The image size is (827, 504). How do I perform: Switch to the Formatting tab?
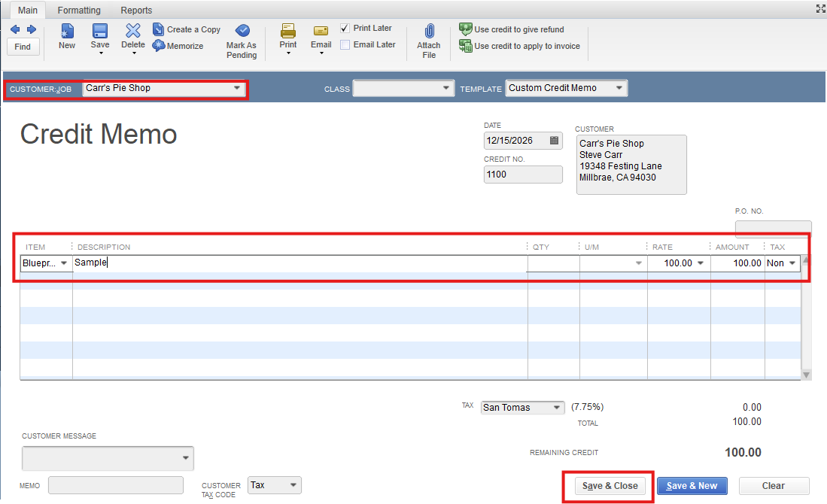click(79, 11)
